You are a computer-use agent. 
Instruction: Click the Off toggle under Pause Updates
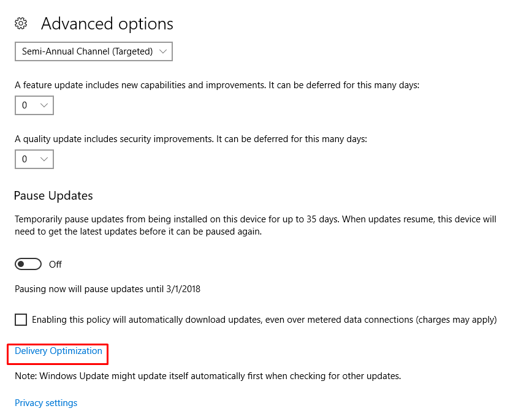pyautogui.click(x=28, y=264)
